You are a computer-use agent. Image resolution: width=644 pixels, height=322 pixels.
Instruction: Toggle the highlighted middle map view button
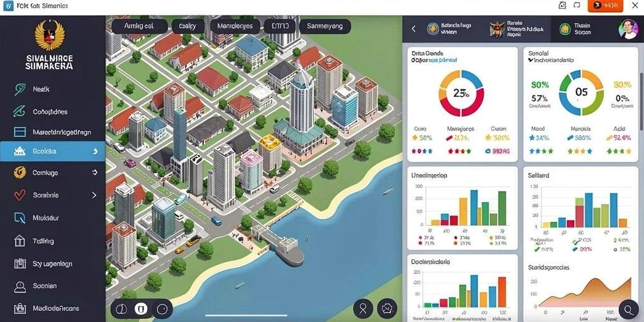(x=142, y=308)
